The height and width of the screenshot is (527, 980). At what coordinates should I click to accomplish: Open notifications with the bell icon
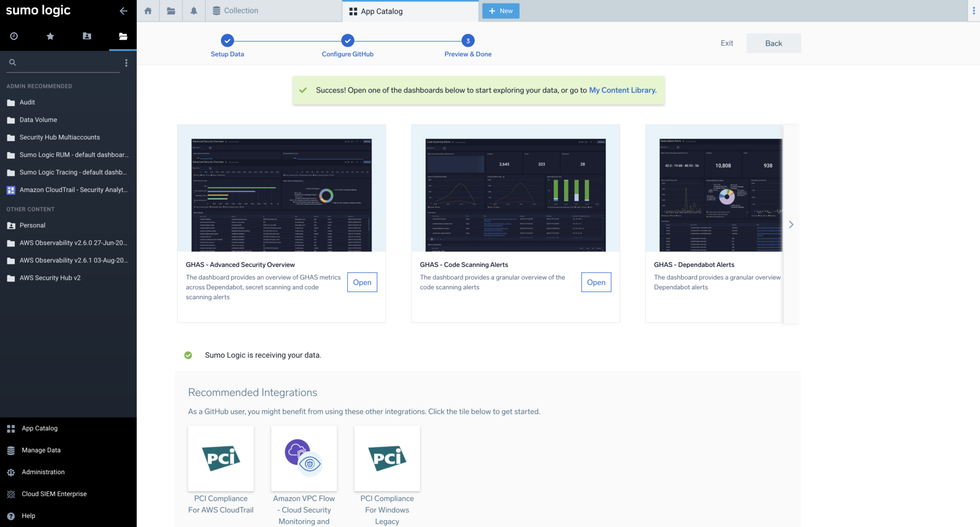coord(193,11)
